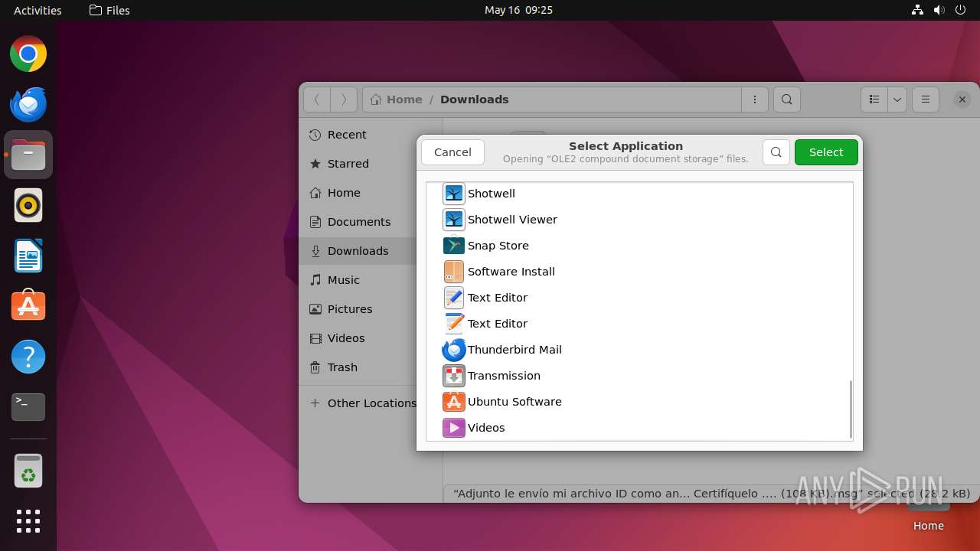Switch Files to list view
Image resolution: width=980 pixels, height=551 pixels.
[874, 99]
